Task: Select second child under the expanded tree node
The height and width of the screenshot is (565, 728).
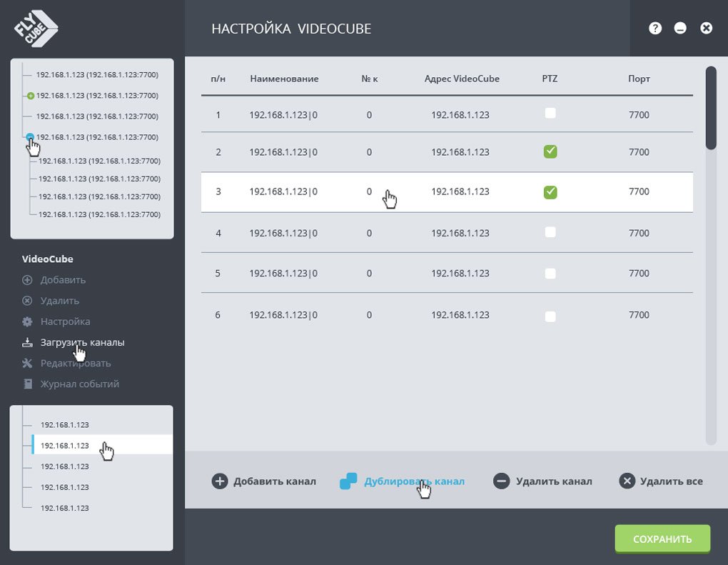Action: (99, 179)
